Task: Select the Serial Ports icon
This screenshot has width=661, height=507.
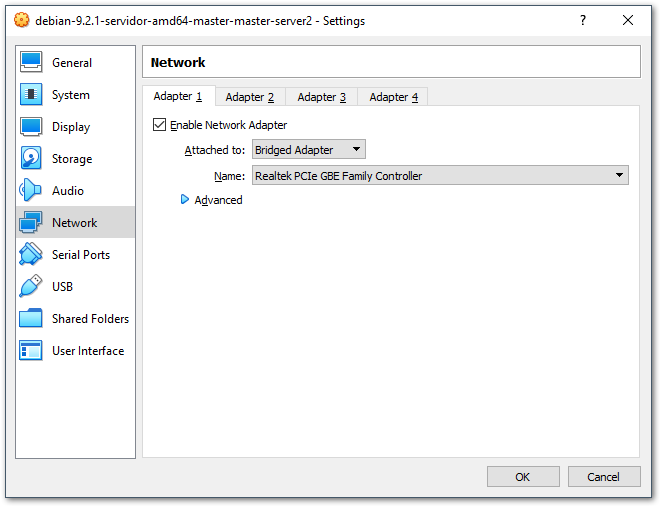Action: tap(32, 255)
